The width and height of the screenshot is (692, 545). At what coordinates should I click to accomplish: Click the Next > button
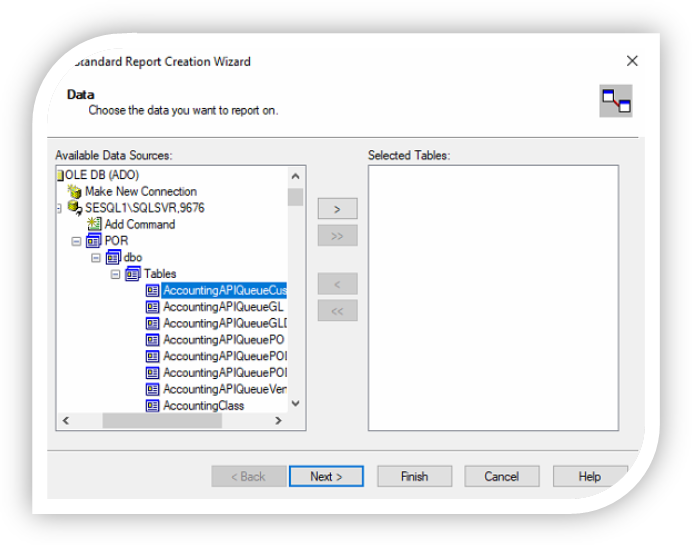click(x=326, y=477)
